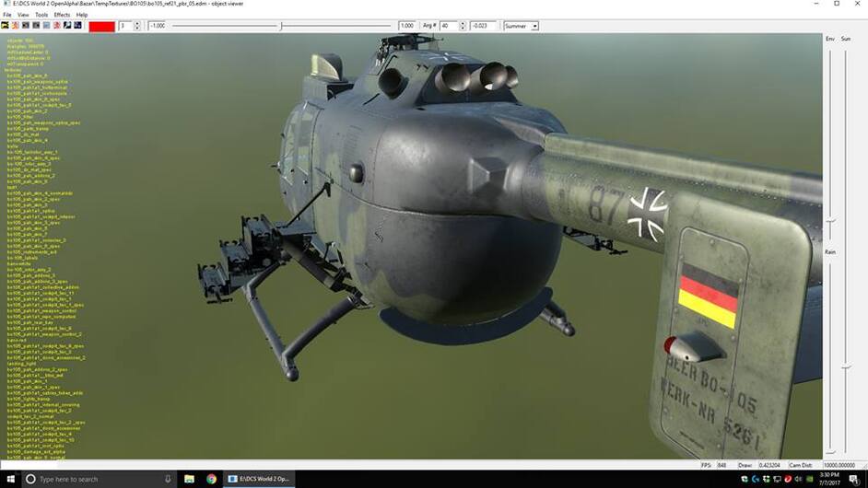Click the Arg # spinner arrows
868x488 pixels.
tap(461, 26)
